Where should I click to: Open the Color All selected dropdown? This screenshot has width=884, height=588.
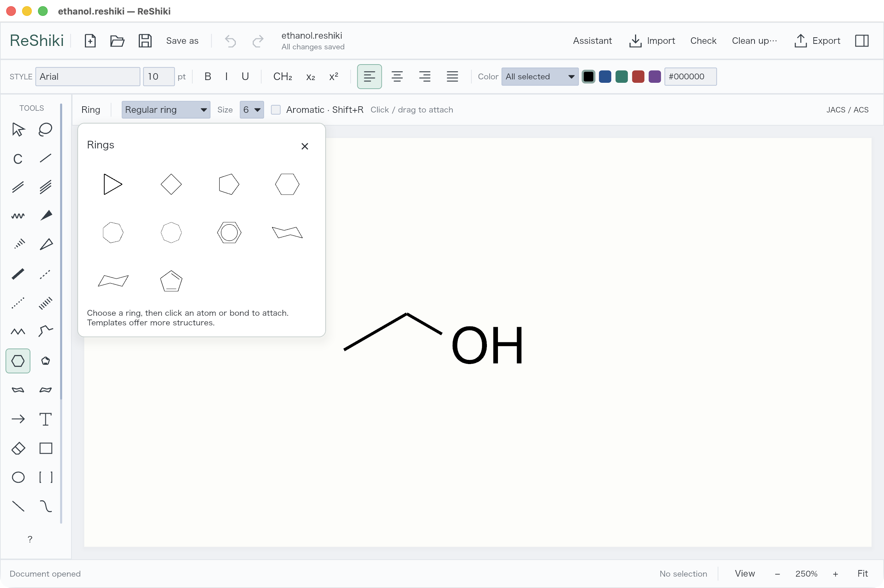[540, 77]
